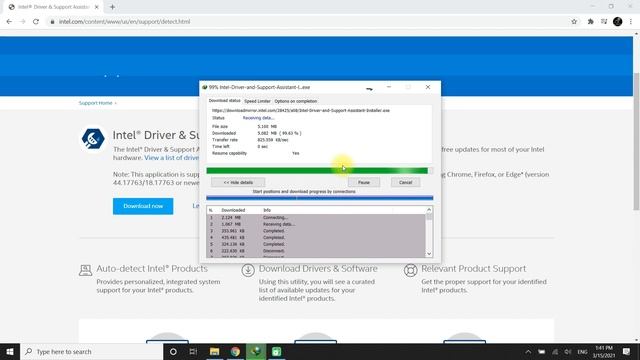Open the Chrome profile avatar
Image resolution: width=640 pixels, height=360 pixels.
pos(618,22)
